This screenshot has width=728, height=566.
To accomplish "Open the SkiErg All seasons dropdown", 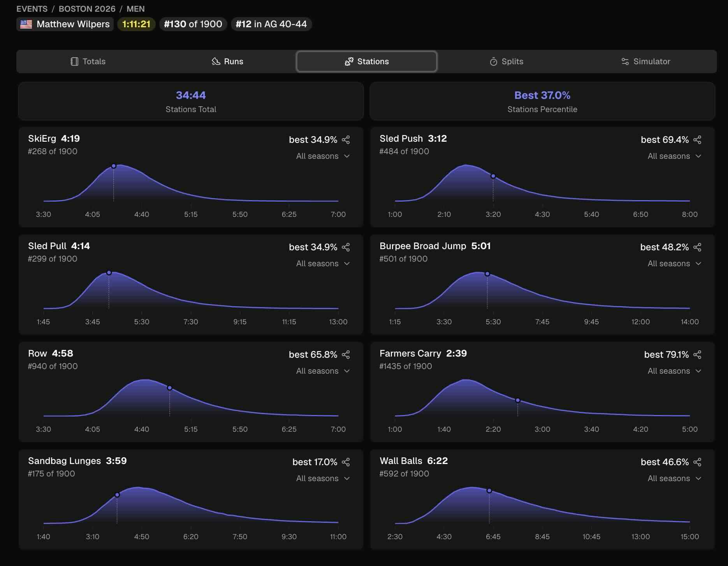I will pos(323,156).
